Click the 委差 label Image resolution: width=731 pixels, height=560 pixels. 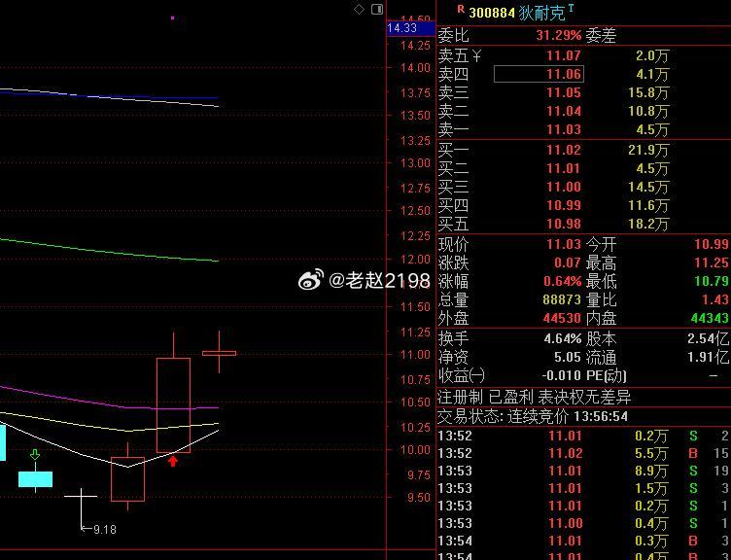(x=601, y=36)
